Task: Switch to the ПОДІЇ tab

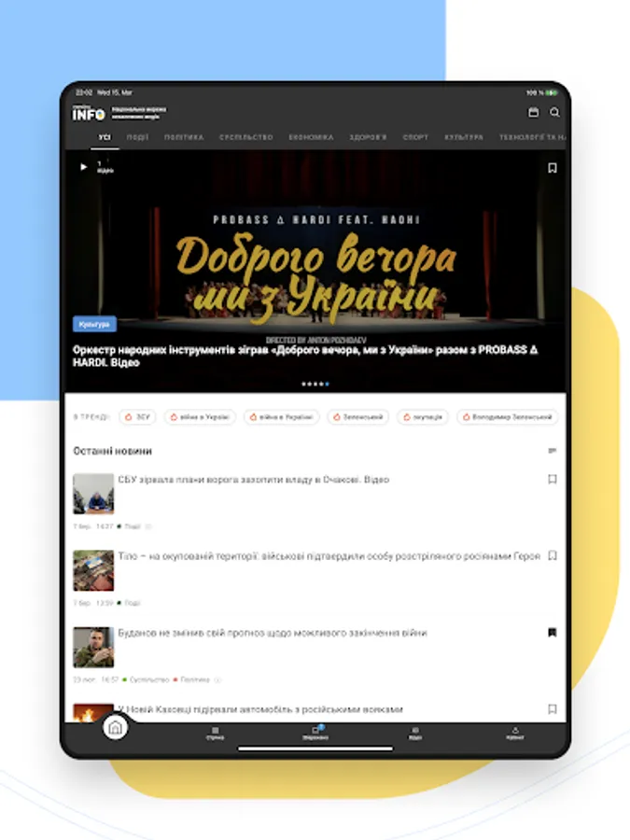Action: coord(138,137)
